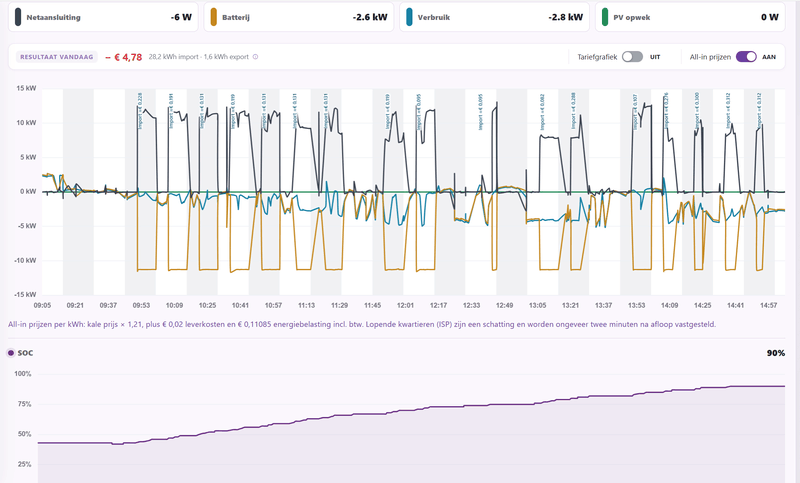Open the Batterij card showing -2.6 kW
Viewport: 800px width, 483px height.
pyautogui.click(x=299, y=17)
